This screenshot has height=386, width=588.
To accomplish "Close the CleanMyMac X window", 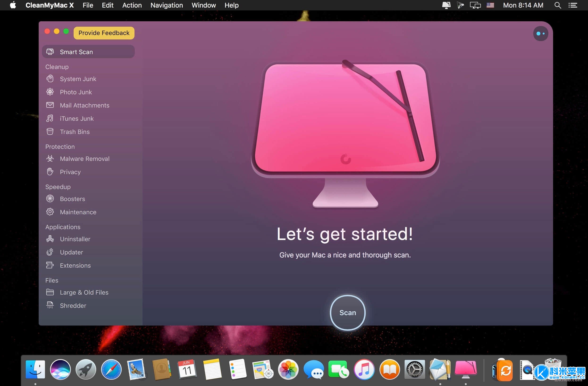I will (47, 31).
